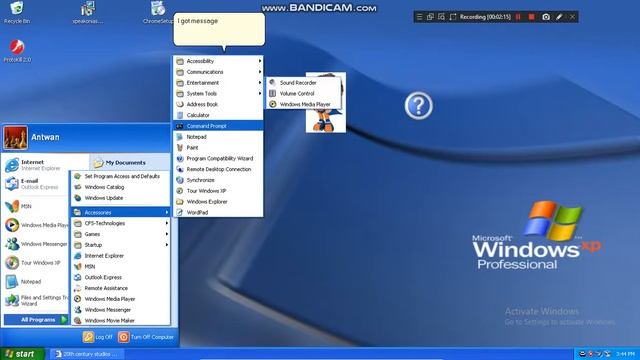
Task: Open Notepad from Accessories menu
Action: point(218,137)
